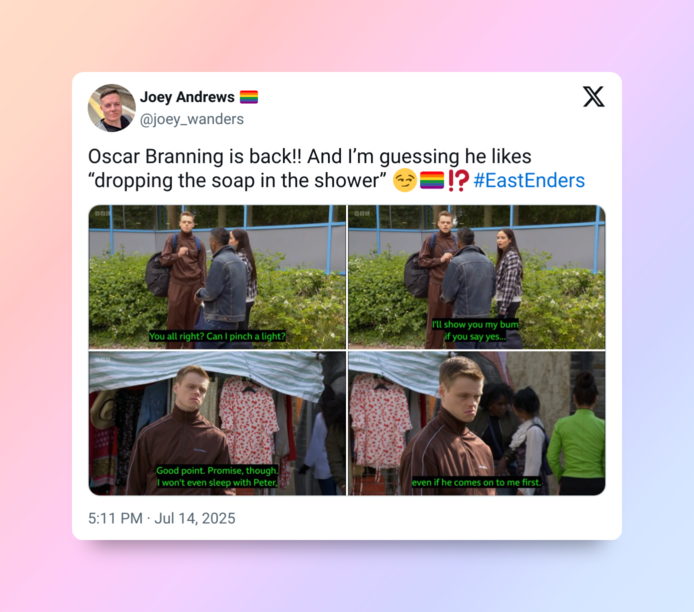Follow the #EastEnders hashtag
The image size is (694, 612).
[529, 181]
